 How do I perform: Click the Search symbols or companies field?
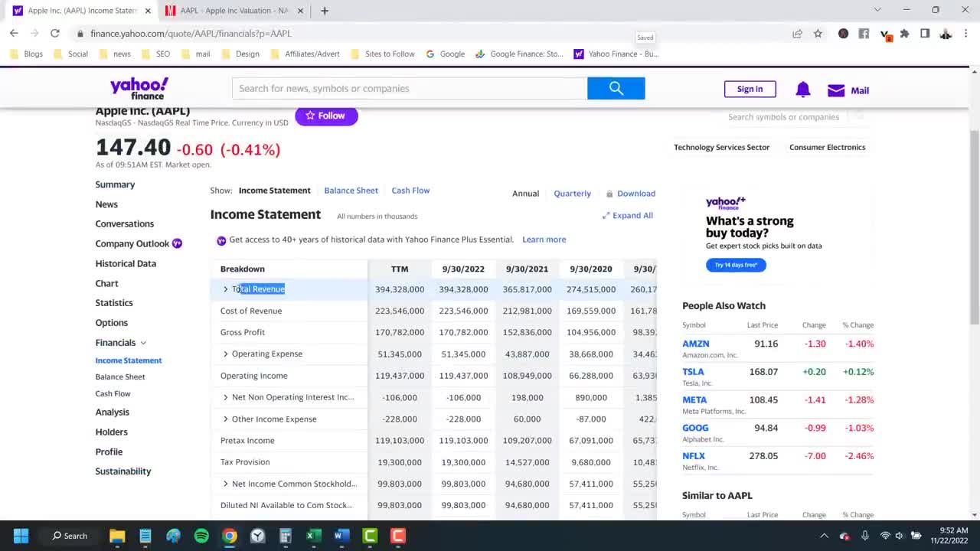point(783,117)
